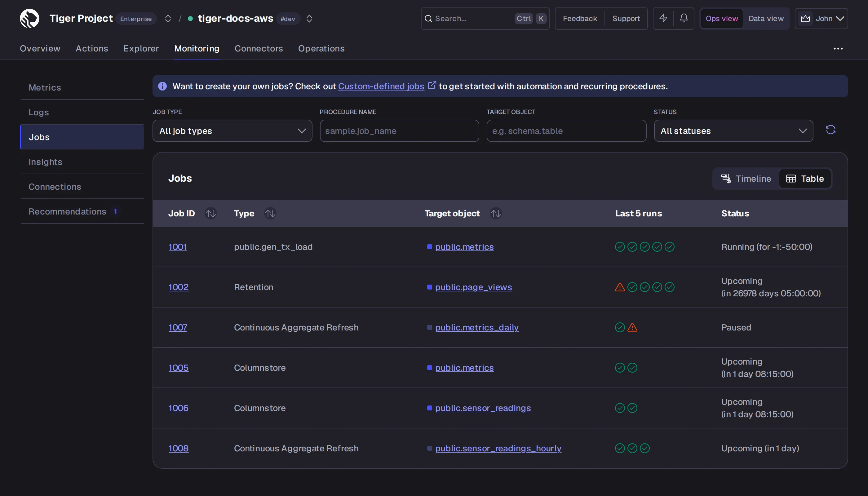Click the search magnifier icon
Viewport: 868px width, 496px height.
point(428,18)
